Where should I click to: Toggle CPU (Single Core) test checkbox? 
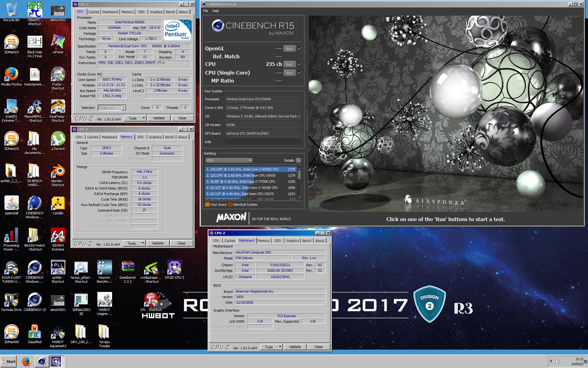point(300,73)
